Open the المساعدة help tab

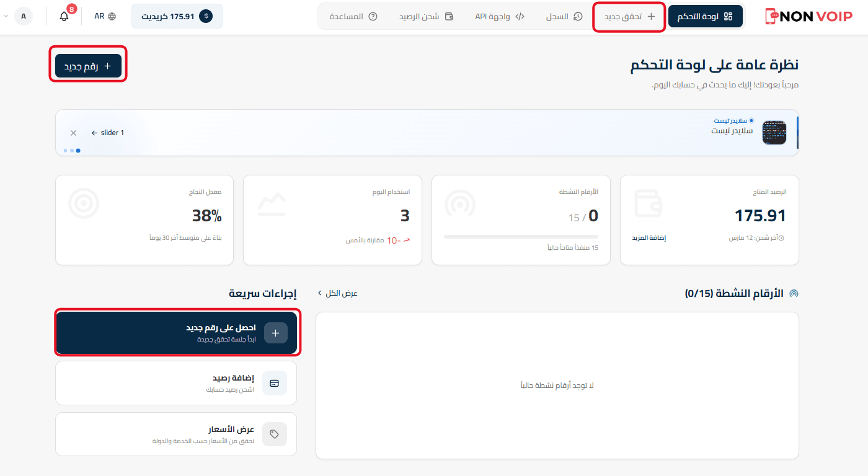[353, 16]
